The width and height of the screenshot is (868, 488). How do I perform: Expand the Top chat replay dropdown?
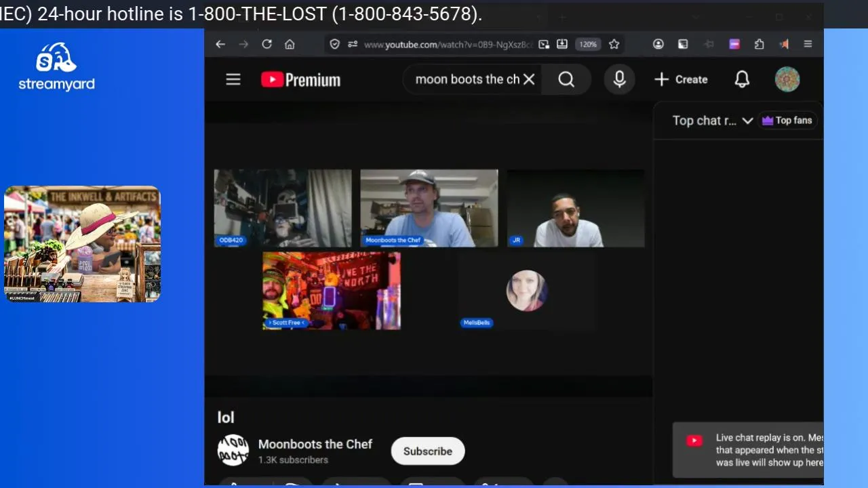(x=712, y=121)
